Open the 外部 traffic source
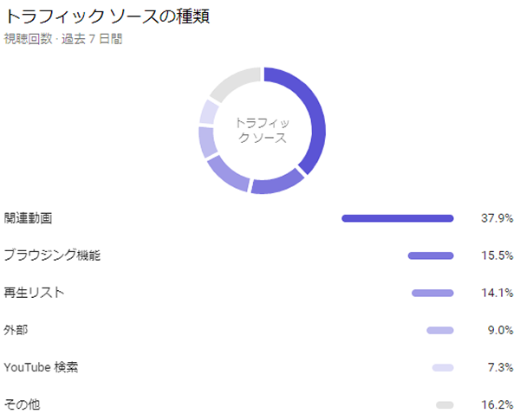 click(16, 330)
